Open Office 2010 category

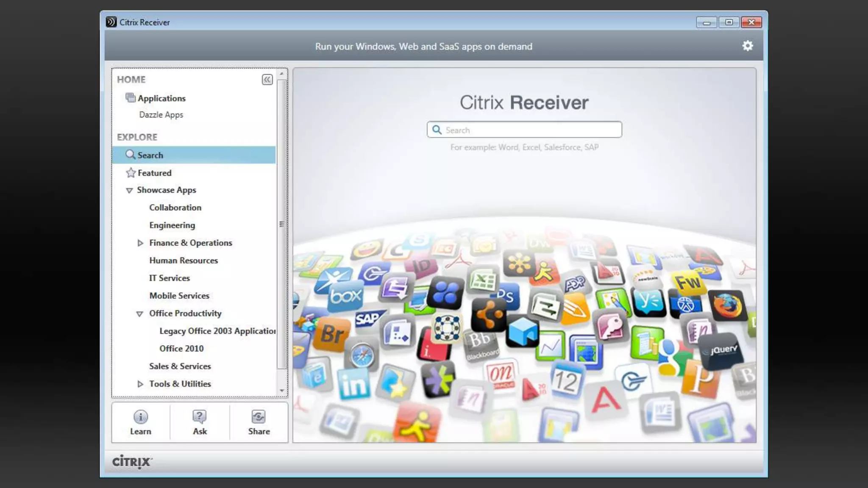pyautogui.click(x=181, y=348)
